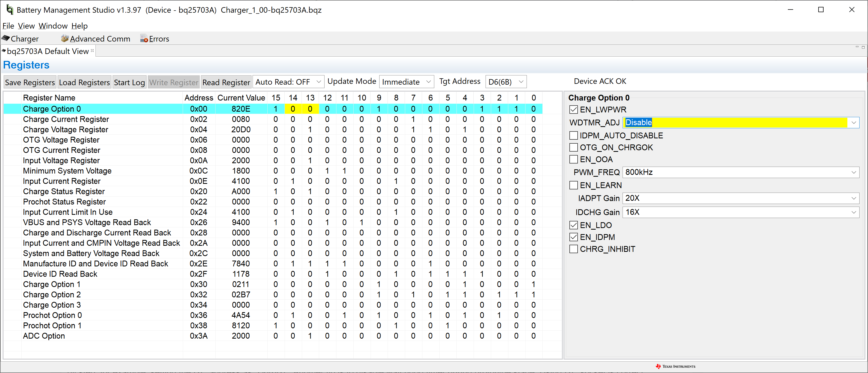Select the Charge Option 3 row

click(273, 305)
